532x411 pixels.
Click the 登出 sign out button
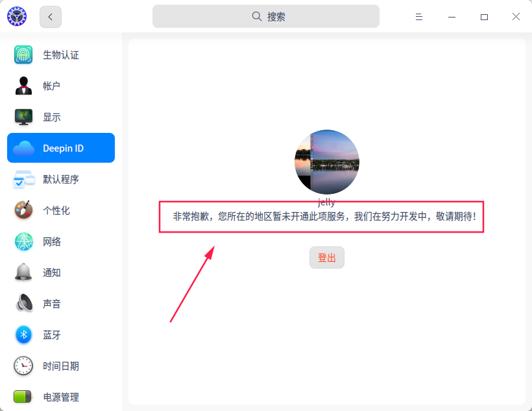coord(327,258)
